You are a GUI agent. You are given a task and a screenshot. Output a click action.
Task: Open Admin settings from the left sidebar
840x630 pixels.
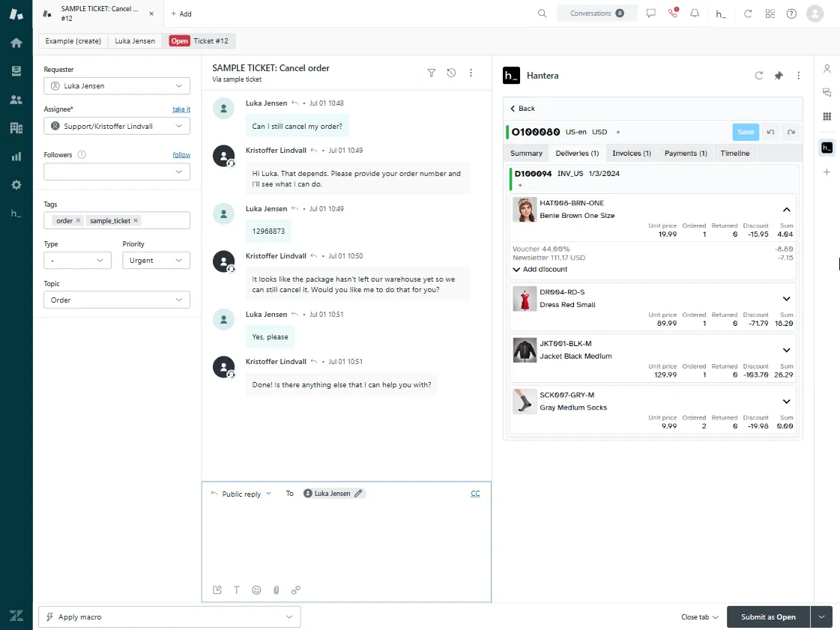point(16,184)
